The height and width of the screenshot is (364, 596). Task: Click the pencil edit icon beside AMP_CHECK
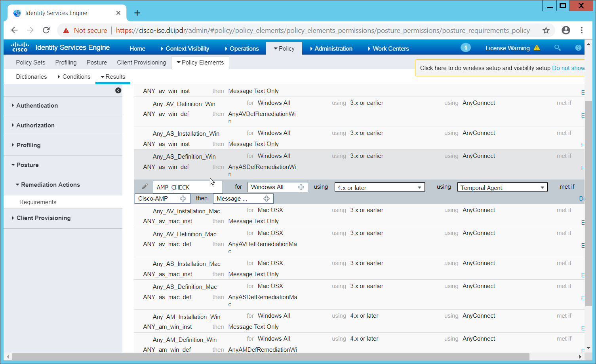click(x=145, y=186)
